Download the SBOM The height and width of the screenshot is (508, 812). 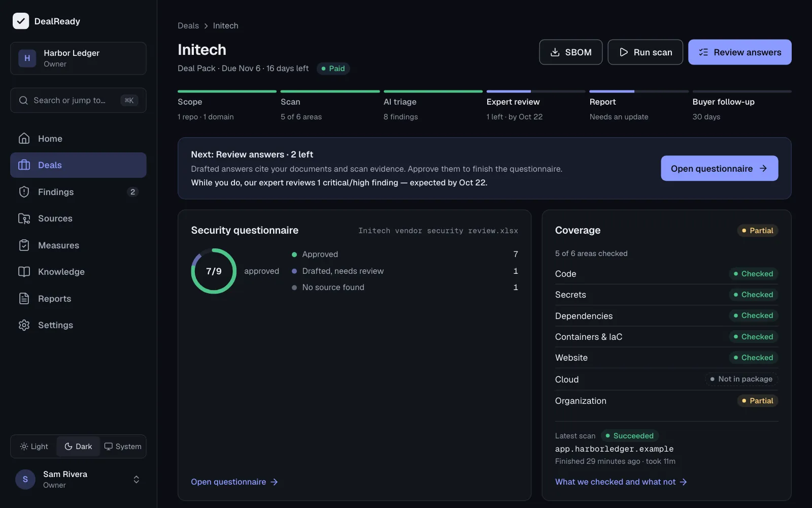point(571,52)
